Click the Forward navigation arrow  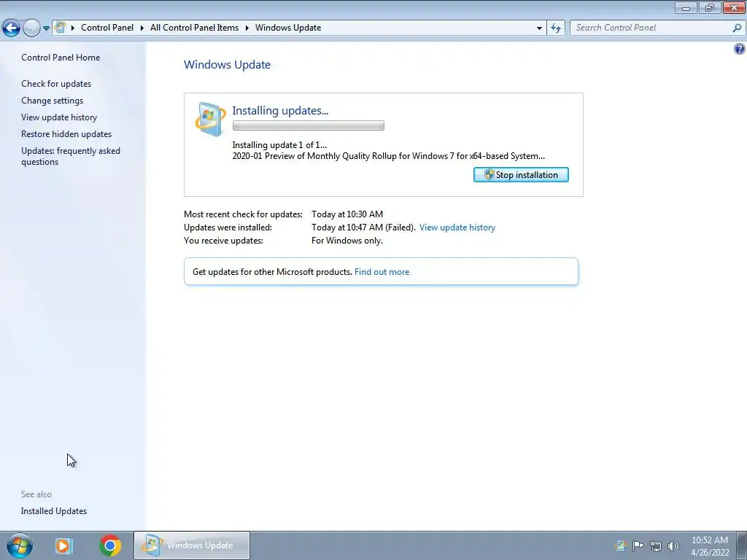[x=31, y=28]
